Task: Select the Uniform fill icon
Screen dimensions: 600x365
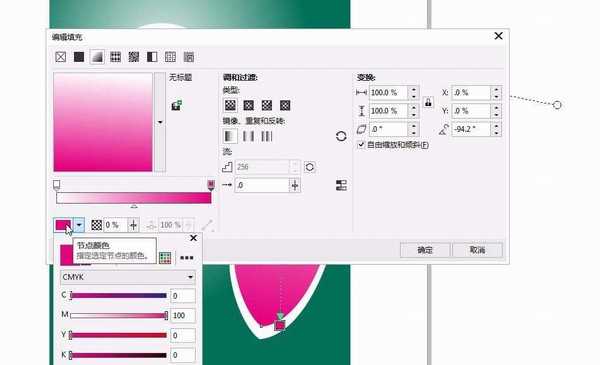Action: [79, 57]
